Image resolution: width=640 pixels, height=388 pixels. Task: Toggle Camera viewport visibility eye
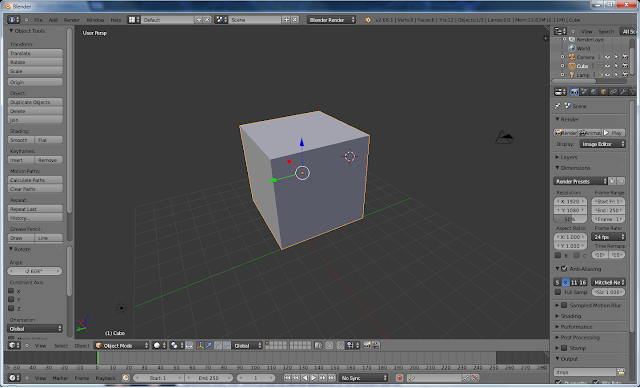coord(607,57)
